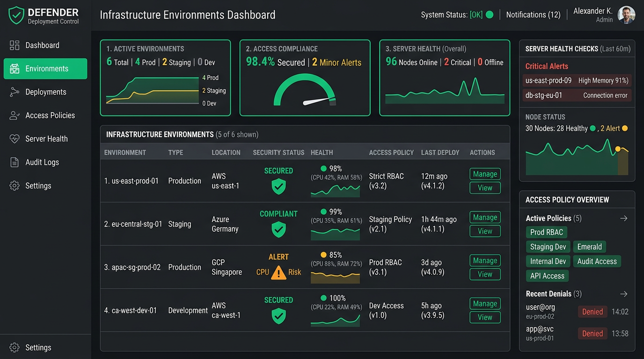Viewport: 644px width, 359px height.
Task: Expand Recent Denials with the arrow
Action: (x=623, y=294)
